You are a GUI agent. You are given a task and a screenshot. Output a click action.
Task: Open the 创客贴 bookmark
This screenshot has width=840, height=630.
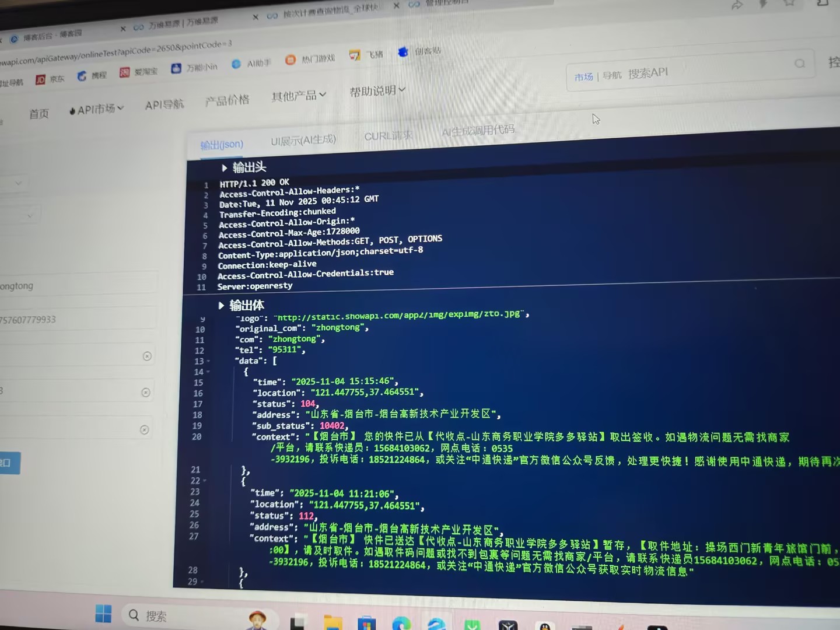coord(420,51)
